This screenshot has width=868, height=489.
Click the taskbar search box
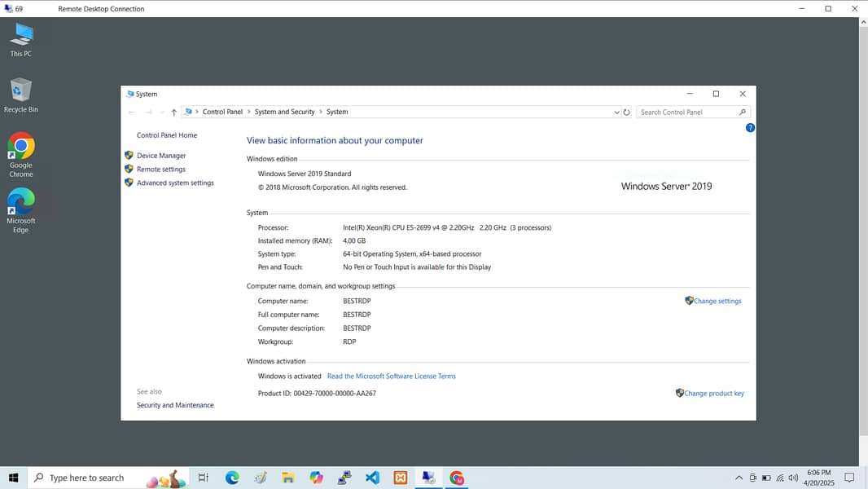tap(108, 478)
